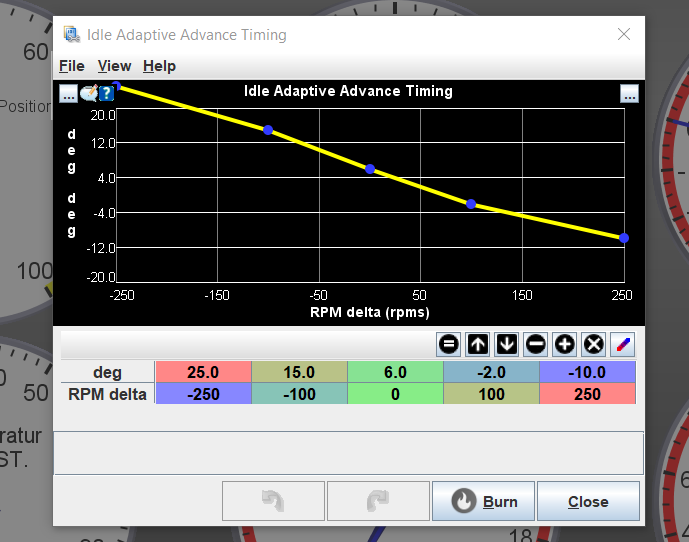Select the RPM delta cell showing 100
The height and width of the screenshot is (542, 689).
[x=491, y=394]
